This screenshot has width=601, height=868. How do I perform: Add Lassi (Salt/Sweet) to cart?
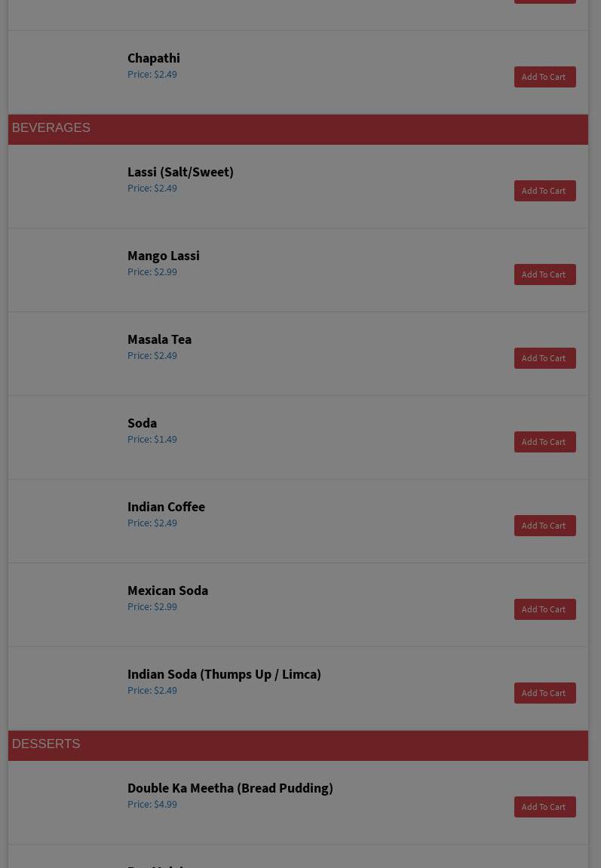544,191
